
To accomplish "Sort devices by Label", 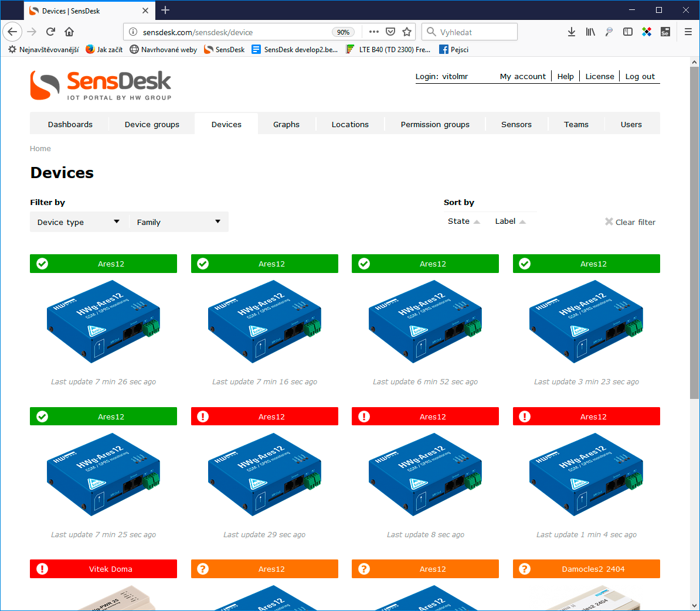I will coord(510,221).
